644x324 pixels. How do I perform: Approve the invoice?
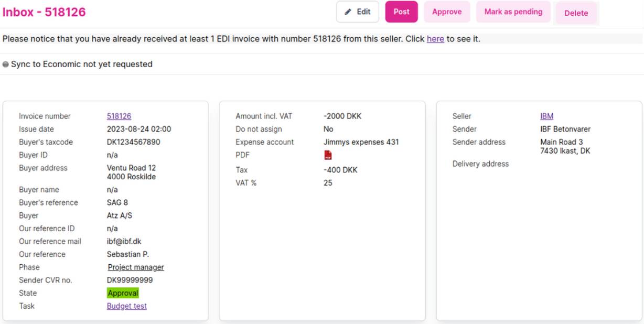(447, 12)
